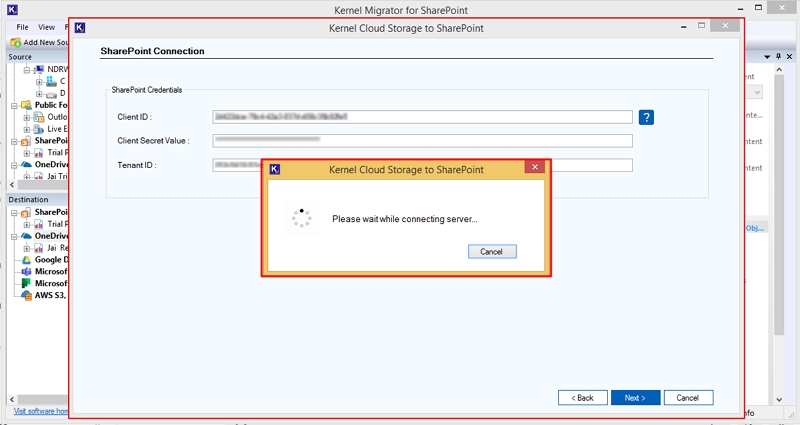Click the Kernel Migrator main window logo icon

pyautogui.click(x=12, y=9)
